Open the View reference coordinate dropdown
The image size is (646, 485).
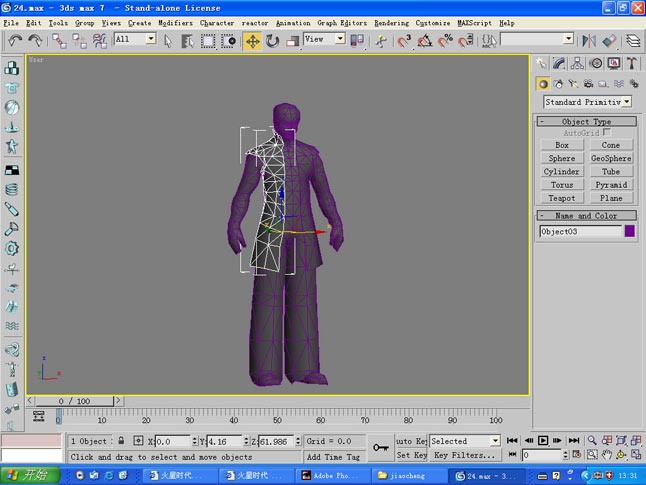[340, 39]
